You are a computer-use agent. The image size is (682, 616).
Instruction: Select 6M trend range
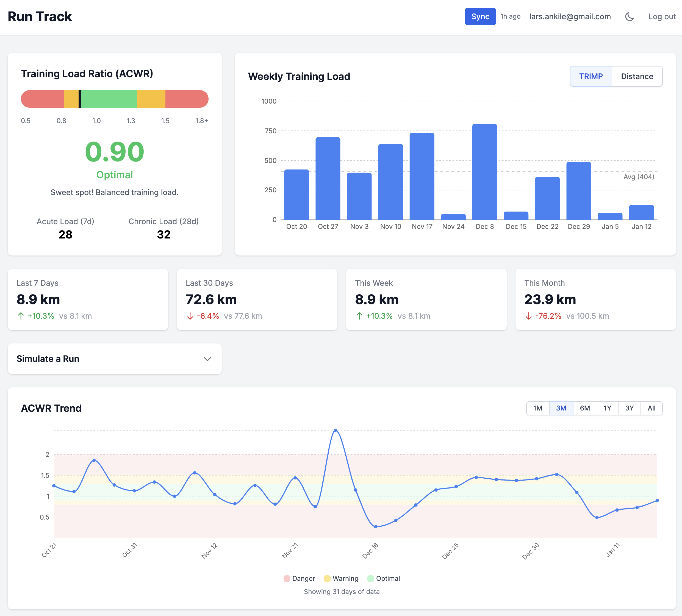tap(584, 408)
